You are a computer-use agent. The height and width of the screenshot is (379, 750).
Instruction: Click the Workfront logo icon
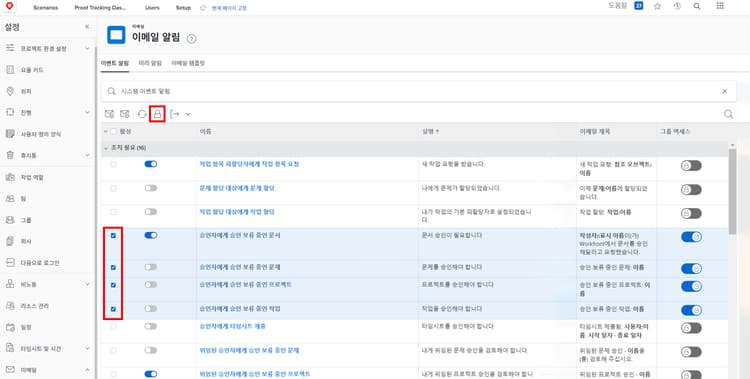9,6
